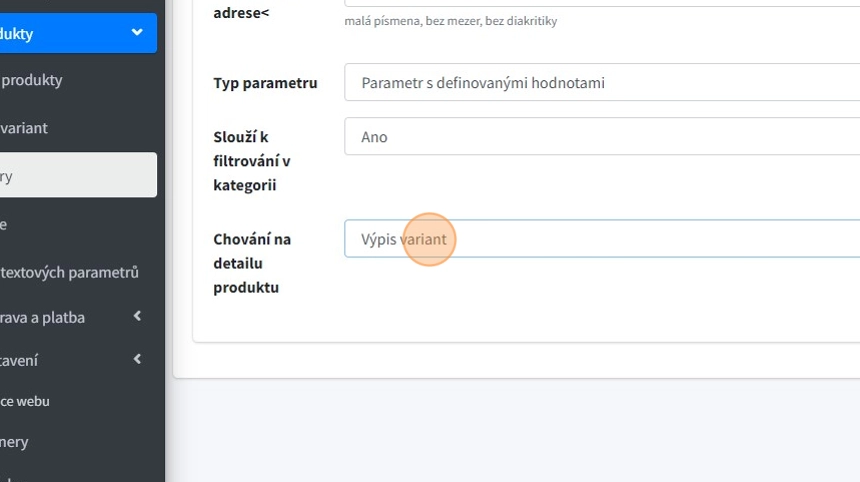This screenshot has width=860, height=482.
Task: Open sidebar item ending in "variant"
Action: pyautogui.click(x=24, y=128)
